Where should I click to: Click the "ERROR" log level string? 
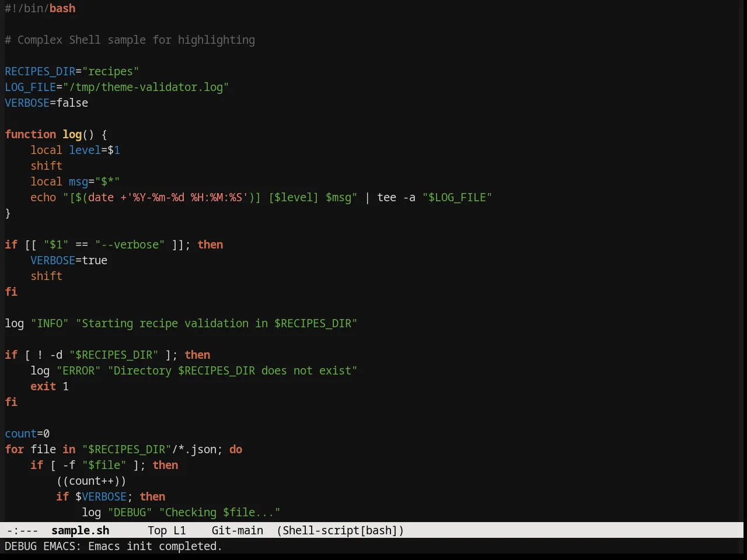[x=79, y=370]
